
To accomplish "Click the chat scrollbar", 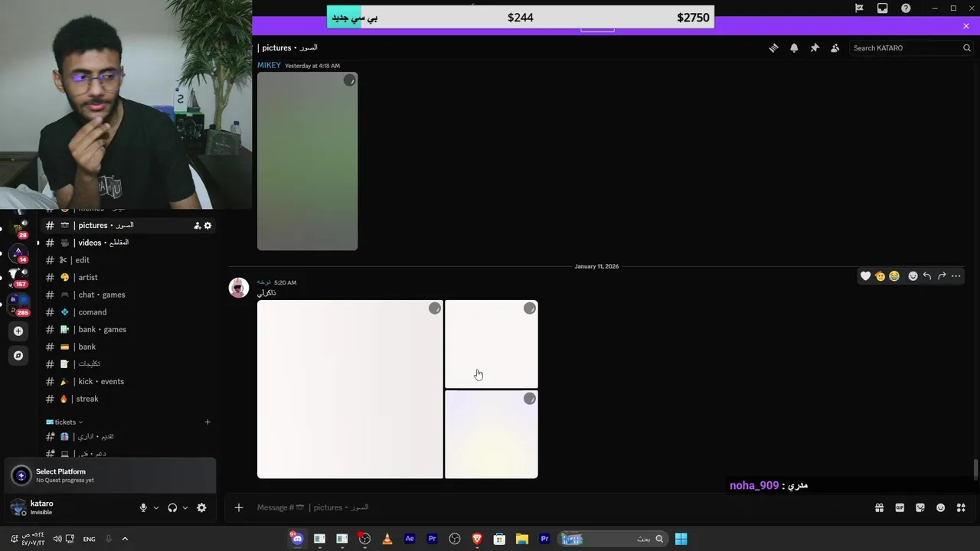I will [975, 469].
